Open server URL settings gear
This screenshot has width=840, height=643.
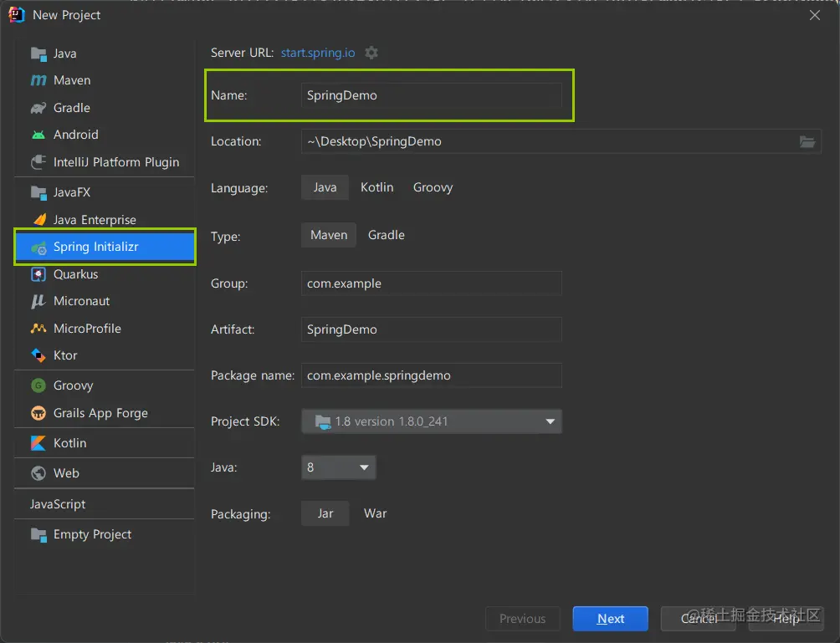pos(371,53)
